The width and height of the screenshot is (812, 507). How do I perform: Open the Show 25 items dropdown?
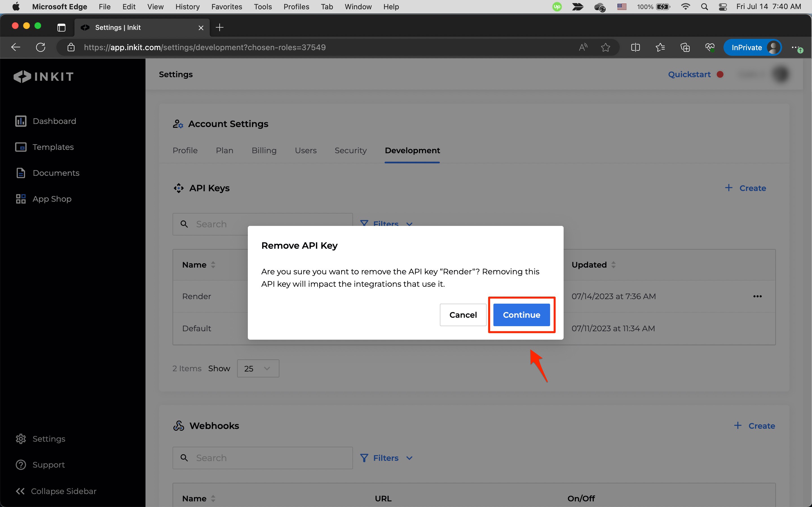point(258,368)
